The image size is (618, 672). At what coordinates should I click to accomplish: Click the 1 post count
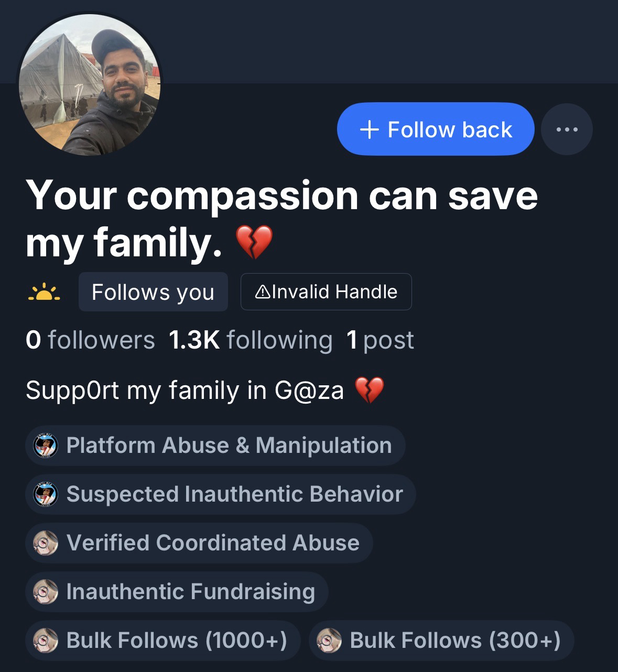click(380, 340)
